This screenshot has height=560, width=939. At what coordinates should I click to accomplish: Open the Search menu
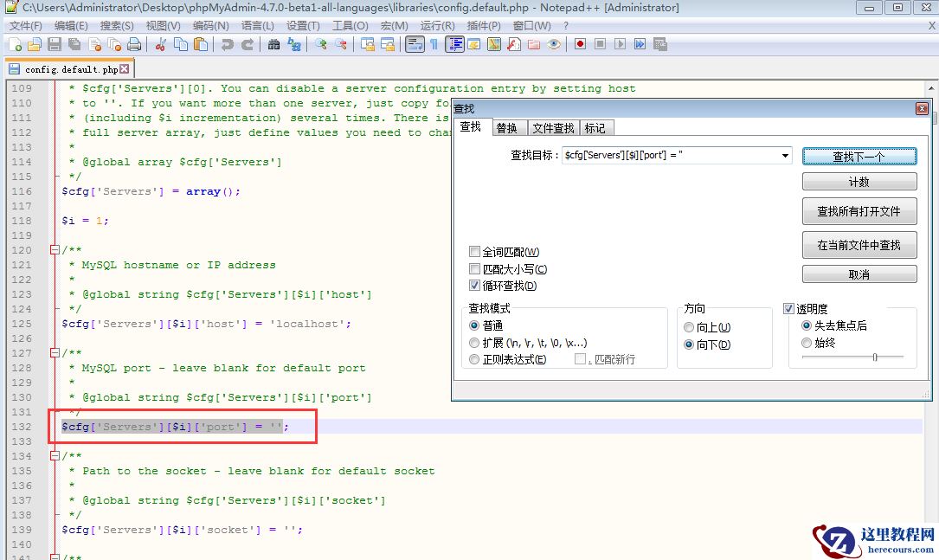(117, 26)
